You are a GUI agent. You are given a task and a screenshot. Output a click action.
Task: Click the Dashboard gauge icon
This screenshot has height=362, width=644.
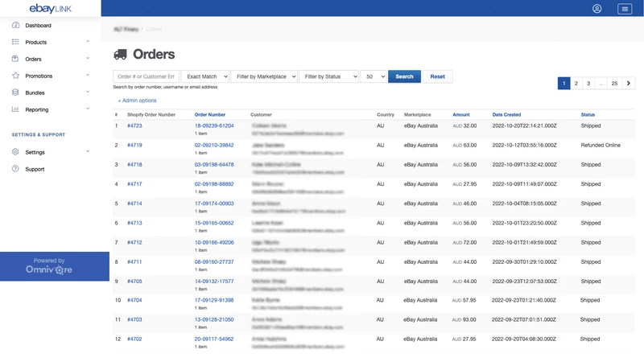pos(15,25)
